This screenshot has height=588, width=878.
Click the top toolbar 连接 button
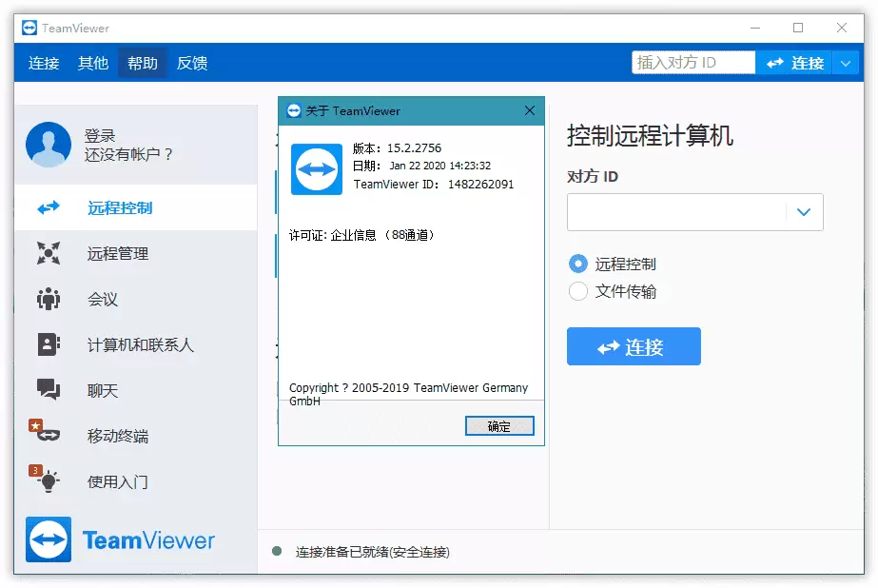click(x=794, y=63)
